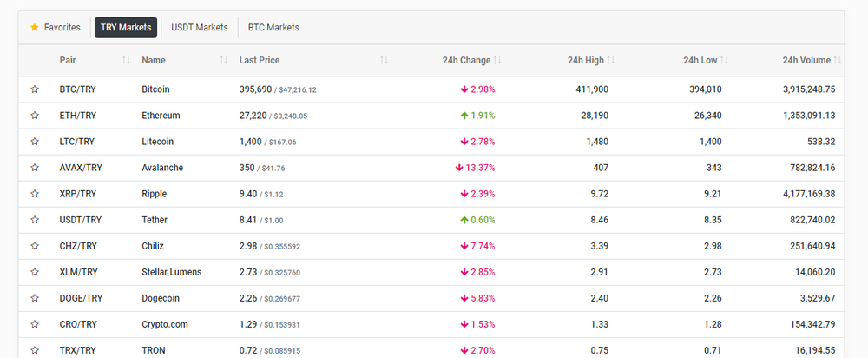
Task: Click Bitcoin last price 395,690
Action: tap(256, 89)
